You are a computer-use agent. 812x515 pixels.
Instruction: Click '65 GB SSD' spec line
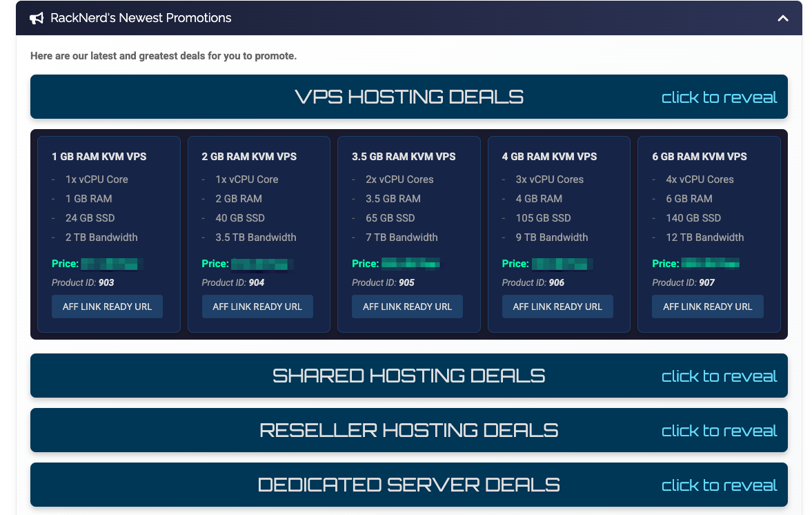[x=390, y=218]
